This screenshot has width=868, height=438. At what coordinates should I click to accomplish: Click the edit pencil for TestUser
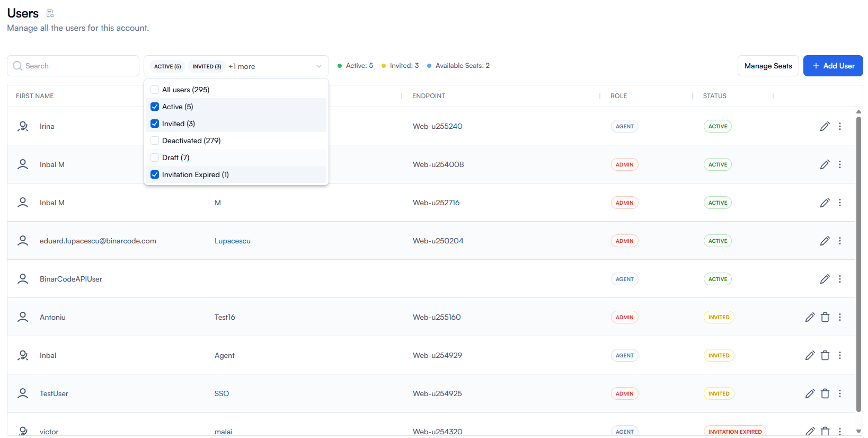(810, 393)
